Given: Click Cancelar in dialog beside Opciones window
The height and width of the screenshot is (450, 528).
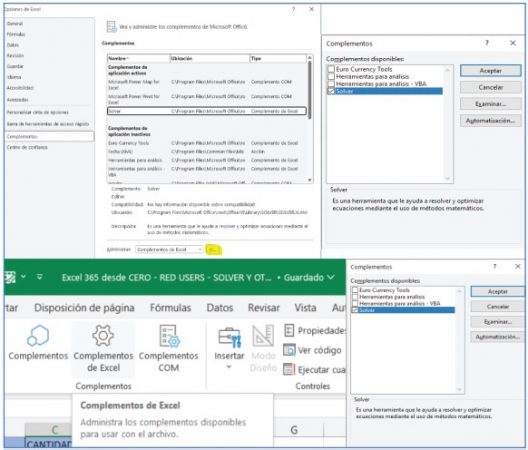Looking at the screenshot, I should [x=491, y=87].
